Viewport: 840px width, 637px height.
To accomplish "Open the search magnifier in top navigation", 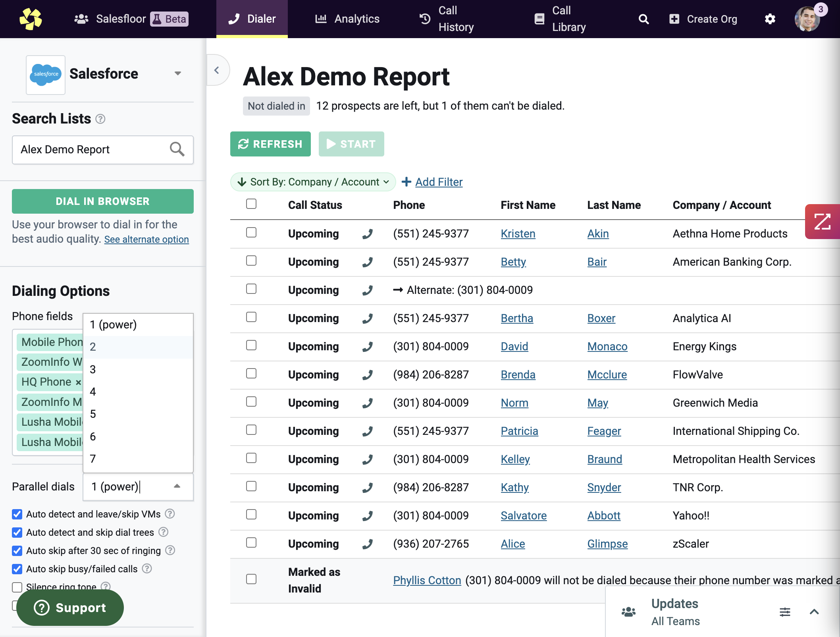I will coord(643,19).
